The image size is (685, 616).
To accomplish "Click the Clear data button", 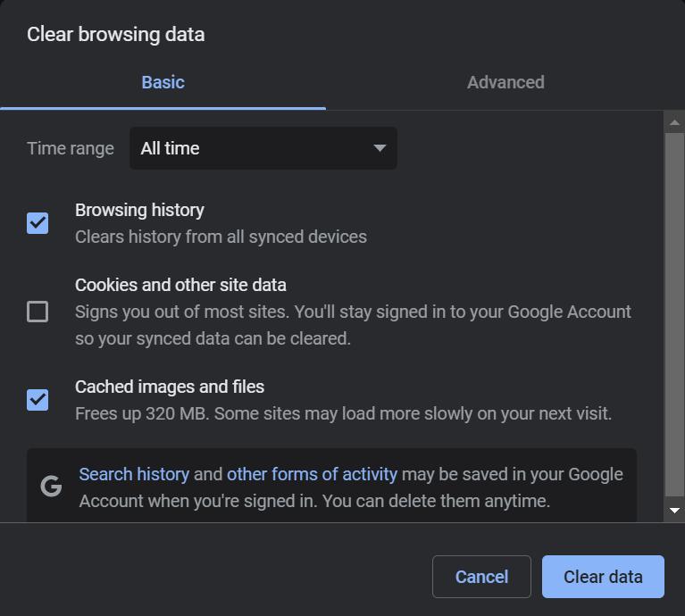I will point(603,577).
